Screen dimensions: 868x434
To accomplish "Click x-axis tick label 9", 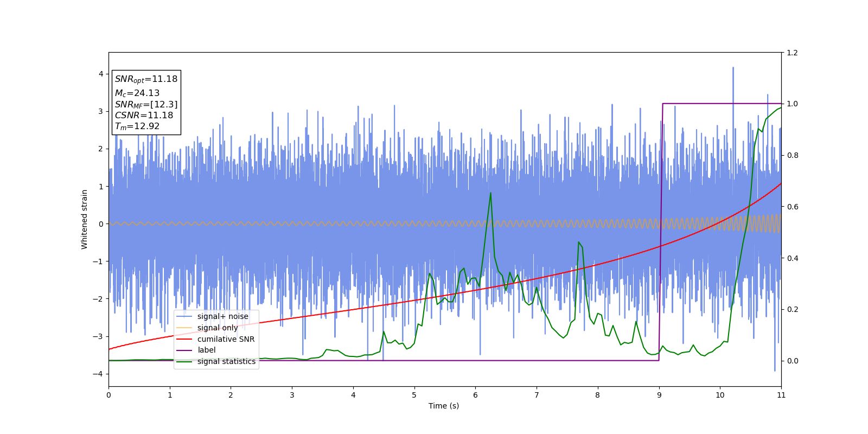I will (x=659, y=395).
